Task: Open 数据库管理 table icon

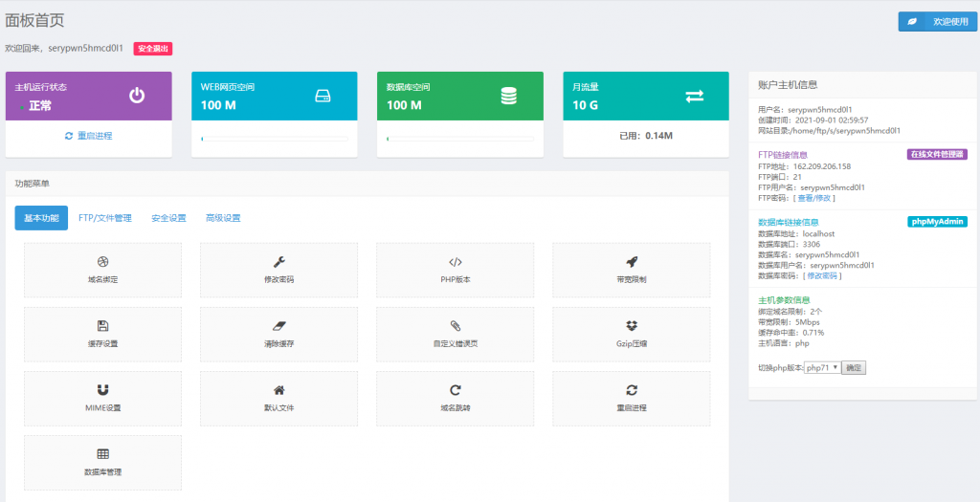Action: (102, 453)
